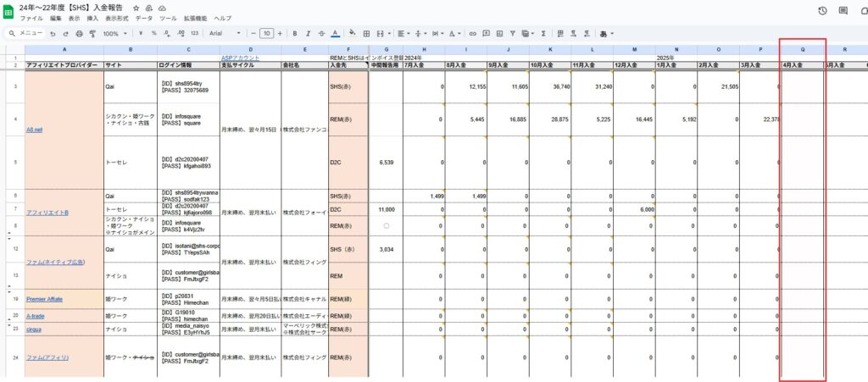Create a filter with funnel icon
Viewport: 868px width, 382px height.
513,34
